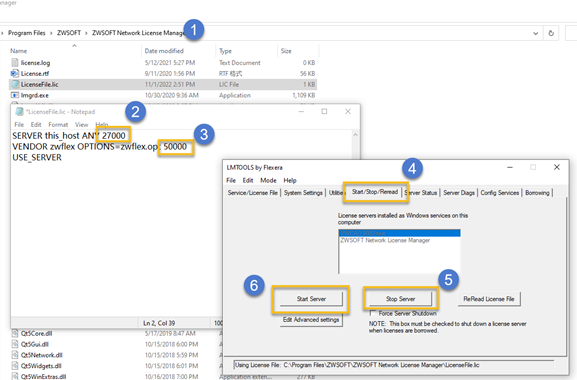
Task: Open the address bar history dropdown
Action: tap(535, 33)
